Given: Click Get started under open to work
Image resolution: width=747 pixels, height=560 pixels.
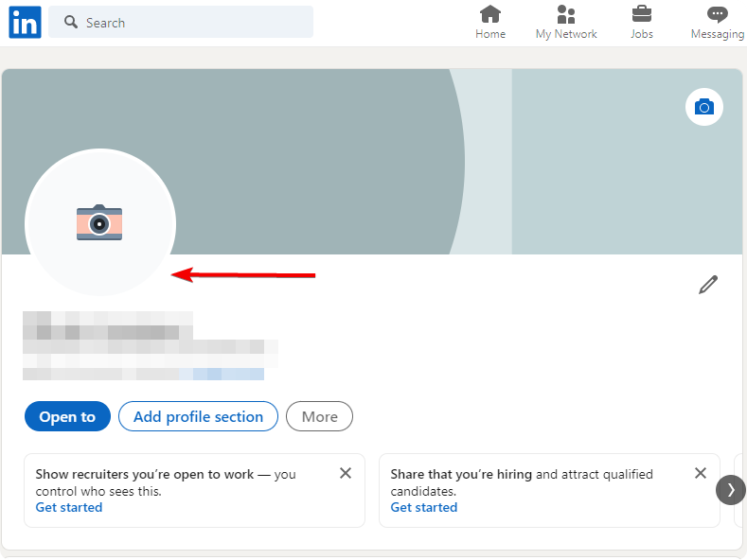Looking at the screenshot, I should click(69, 507).
